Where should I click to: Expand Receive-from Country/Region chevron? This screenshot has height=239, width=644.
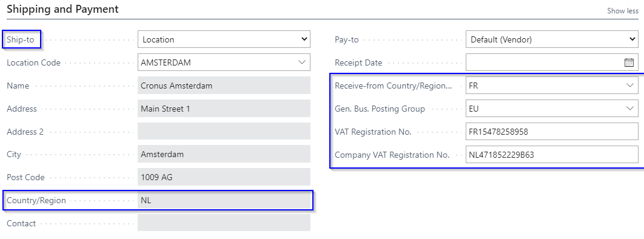tap(630, 86)
